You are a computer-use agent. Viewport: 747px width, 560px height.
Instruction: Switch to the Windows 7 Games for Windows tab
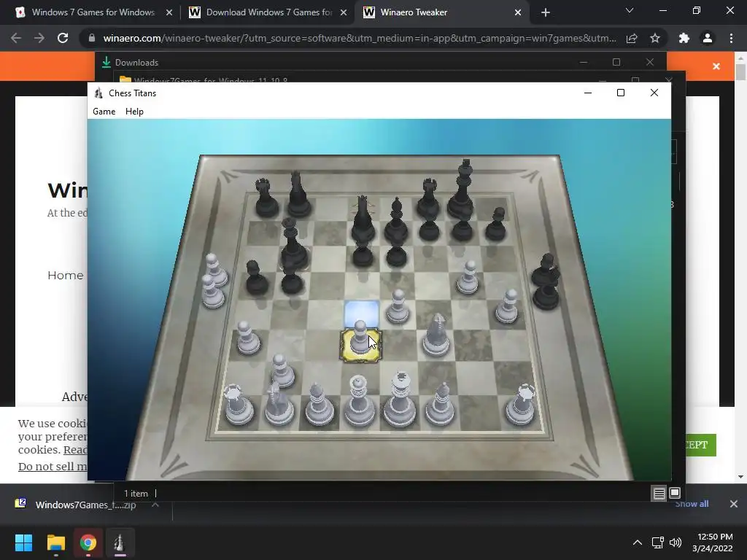tap(93, 12)
